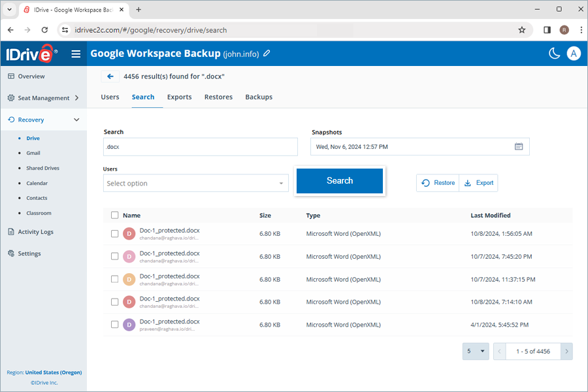Go to the next page of results
Image resolution: width=588 pixels, height=392 pixels.
[x=568, y=351]
